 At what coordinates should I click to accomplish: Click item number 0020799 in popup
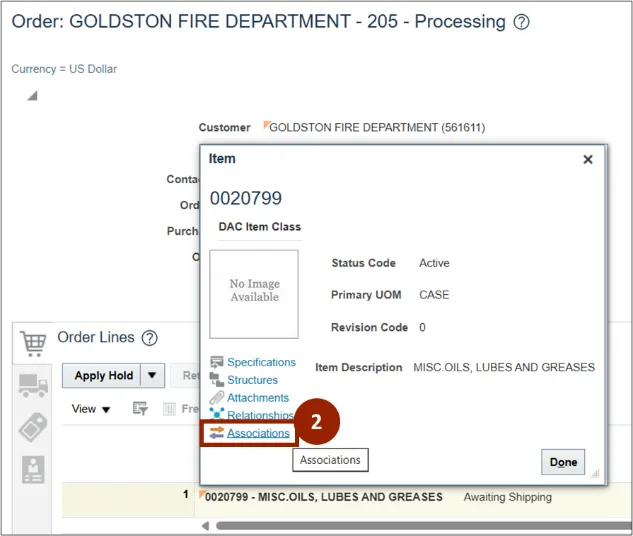click(245, 198)
